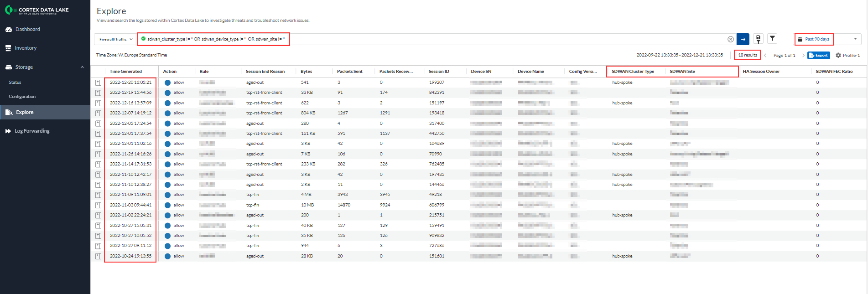Viewport: 868px width, 294px height.
Task: Sort by the Time Generated column header
Action: click(126, 72)
